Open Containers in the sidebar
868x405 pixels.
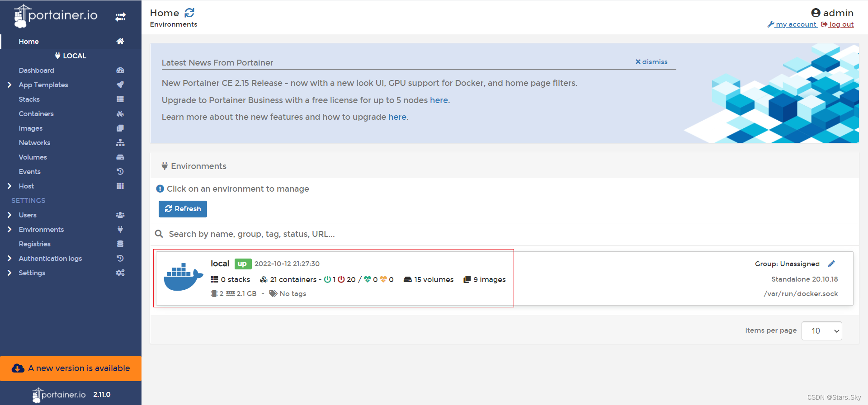[36, 114]
